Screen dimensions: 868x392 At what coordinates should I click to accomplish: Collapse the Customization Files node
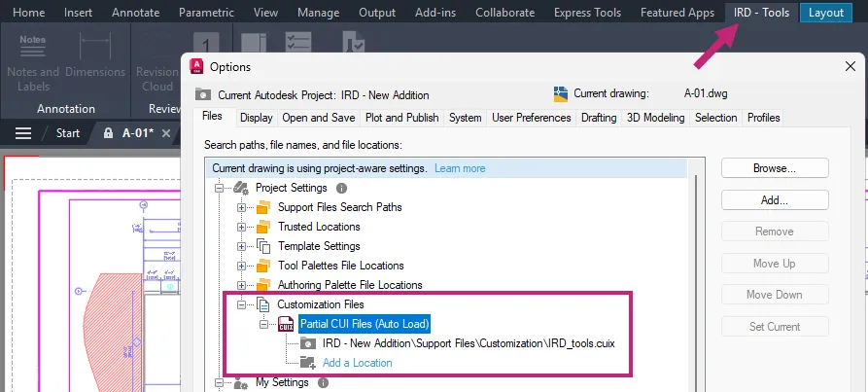241,304
